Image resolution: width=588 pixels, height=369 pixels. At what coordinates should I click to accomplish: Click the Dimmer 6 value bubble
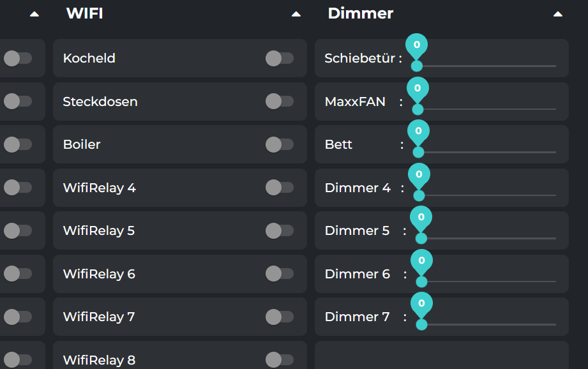(x=421, y=260)
